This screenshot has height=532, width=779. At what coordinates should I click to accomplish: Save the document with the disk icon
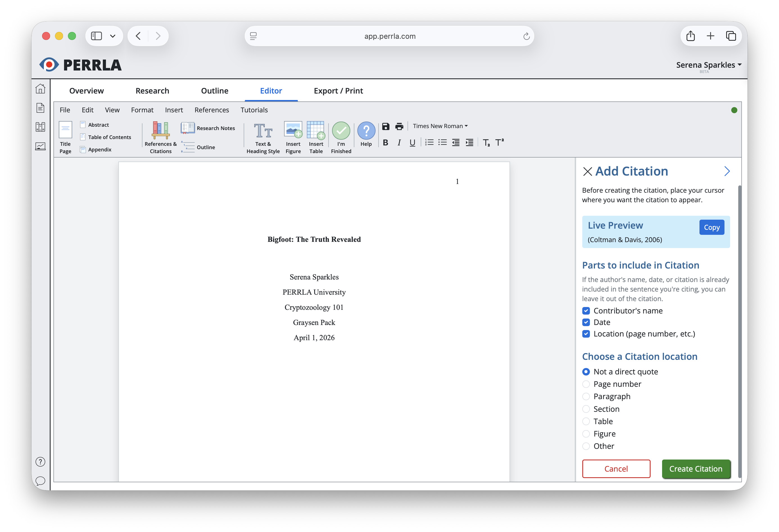[x=386, y=126]
